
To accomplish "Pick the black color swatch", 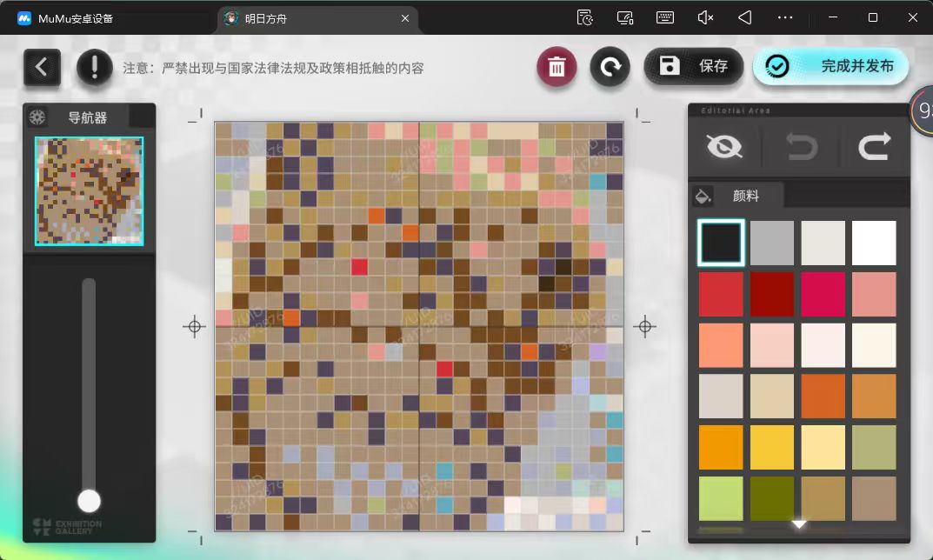I will (721, 243).
